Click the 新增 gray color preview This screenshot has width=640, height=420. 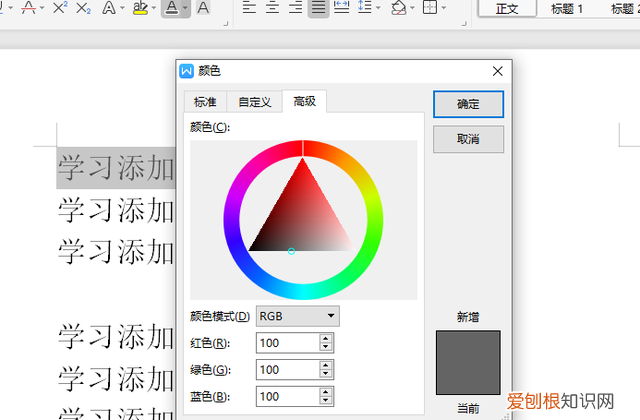tap(468, 363)
